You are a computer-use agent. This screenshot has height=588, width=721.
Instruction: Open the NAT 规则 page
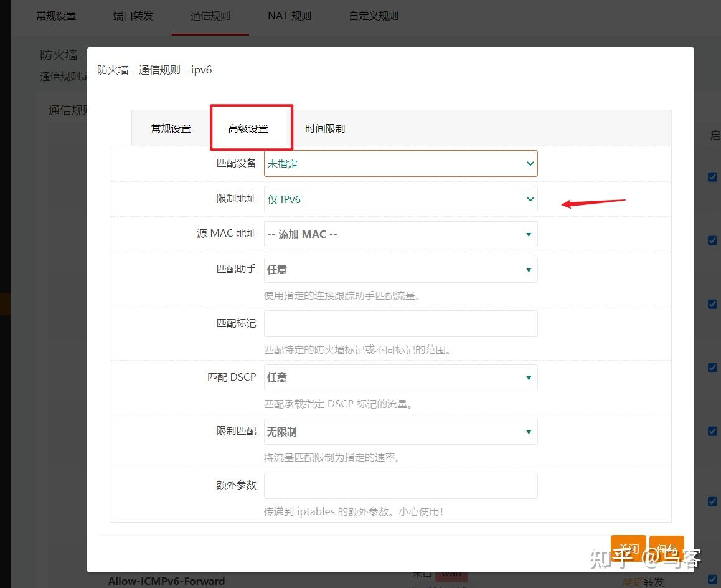click(289, 16)
